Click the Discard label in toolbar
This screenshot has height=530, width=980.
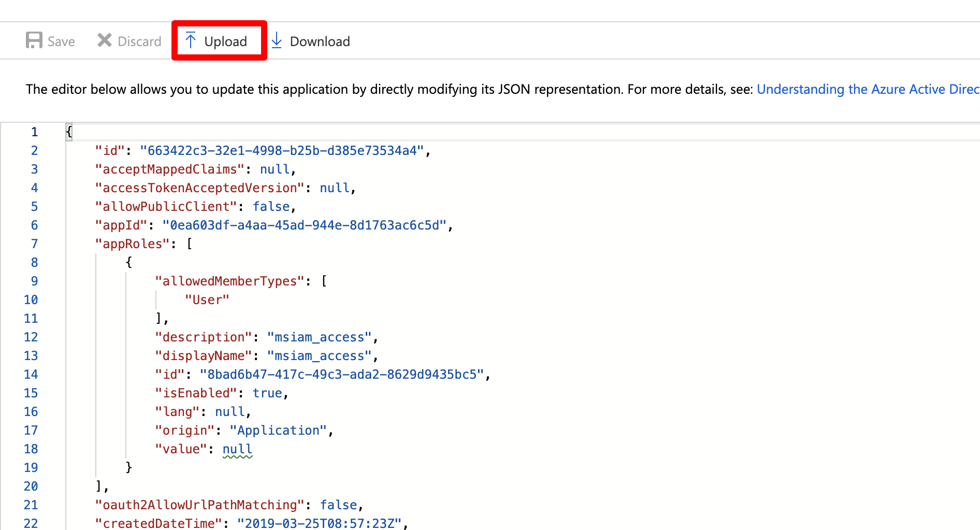pyautogui.click(x=139, y=41)
